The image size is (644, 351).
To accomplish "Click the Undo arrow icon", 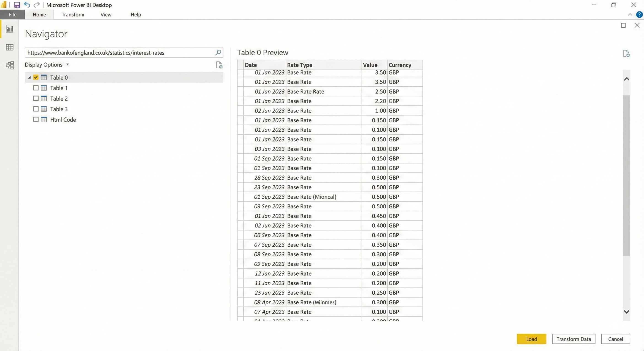I will point(27,5).
